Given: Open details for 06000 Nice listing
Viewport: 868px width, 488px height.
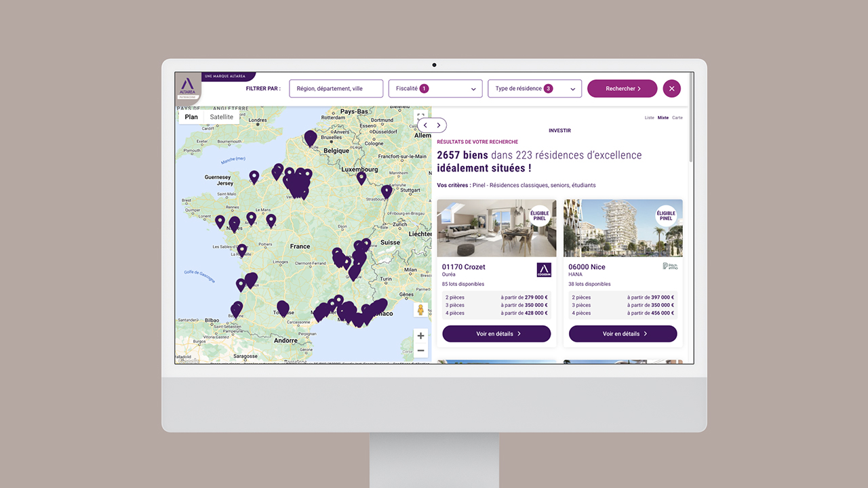Looking at the screenshot, I should [623, 333].
